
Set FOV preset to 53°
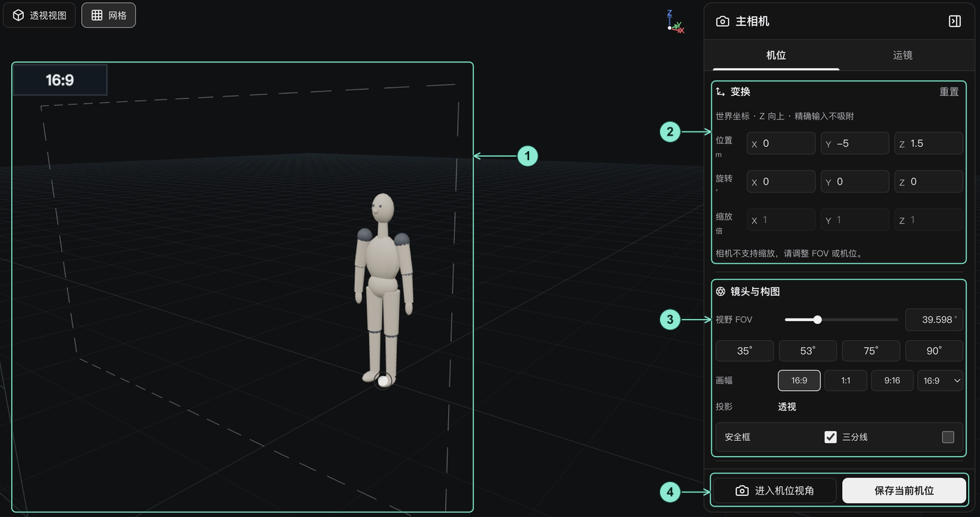(x=808, y=350)
